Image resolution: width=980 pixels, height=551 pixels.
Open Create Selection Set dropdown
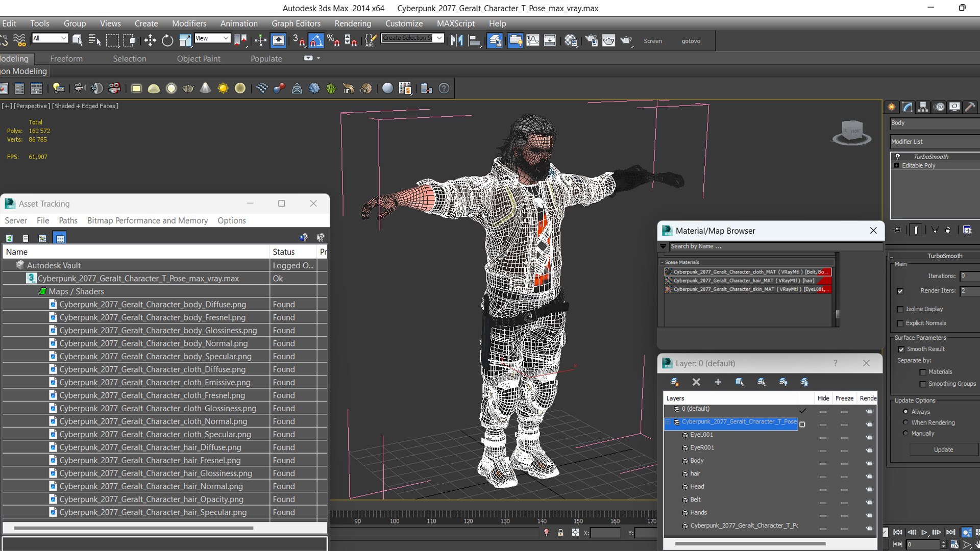pos(412,38)
